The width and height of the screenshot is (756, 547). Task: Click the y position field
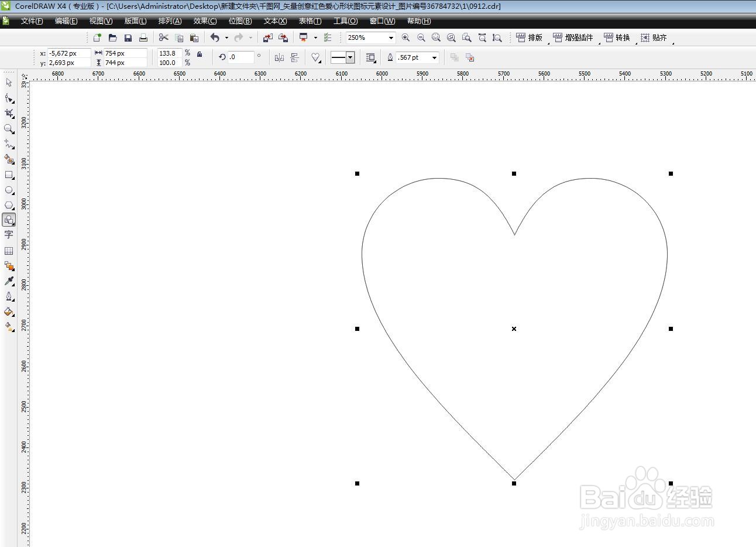coord(69,63)
